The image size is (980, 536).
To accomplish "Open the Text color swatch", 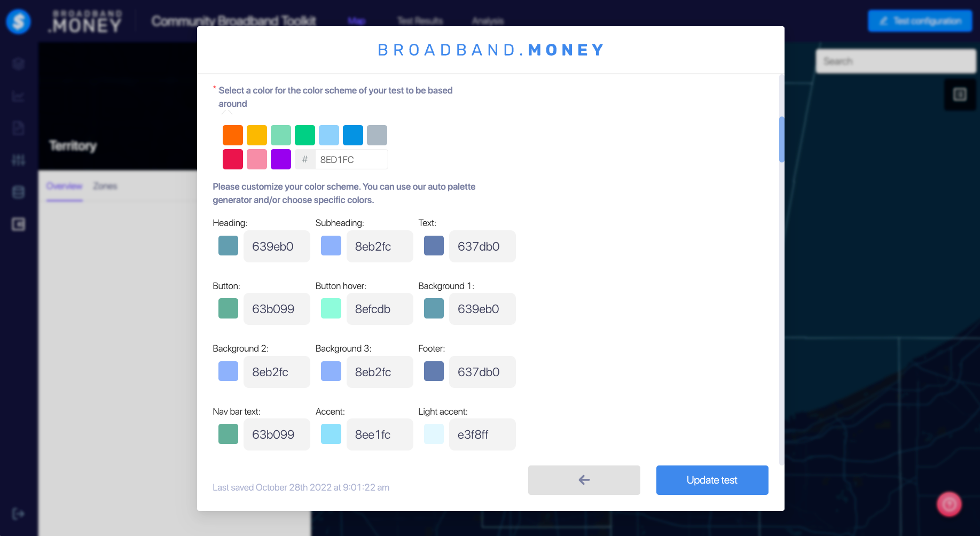I will [x=434, y=246].
